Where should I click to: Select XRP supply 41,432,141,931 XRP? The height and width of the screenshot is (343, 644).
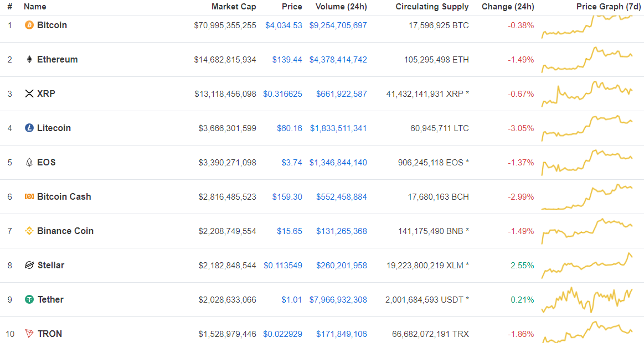point(425,94)
